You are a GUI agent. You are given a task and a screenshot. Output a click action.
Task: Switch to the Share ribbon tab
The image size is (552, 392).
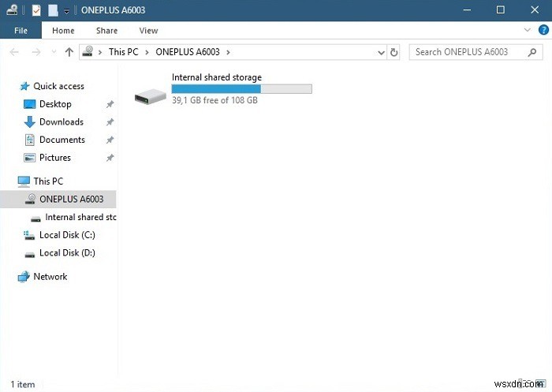[106, 31]
